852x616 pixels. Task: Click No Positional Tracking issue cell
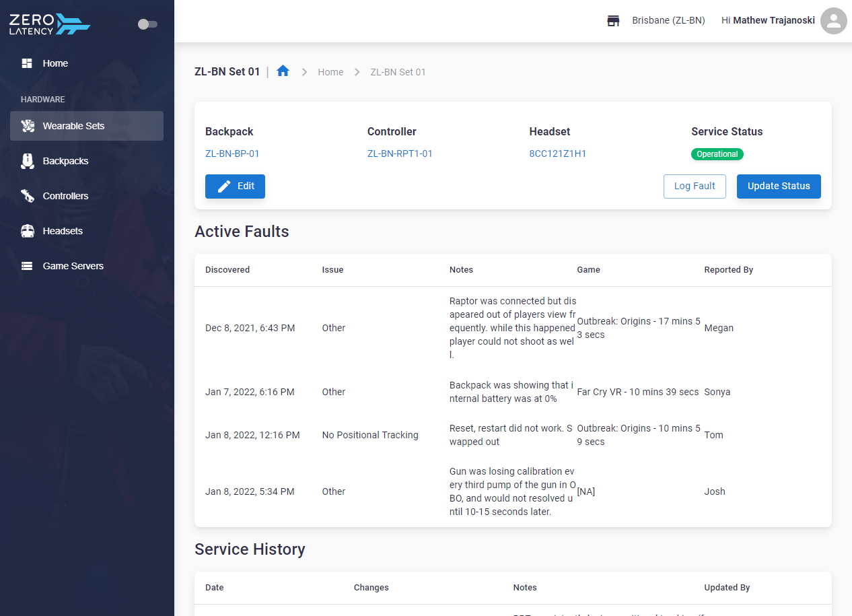pos(370,435)
